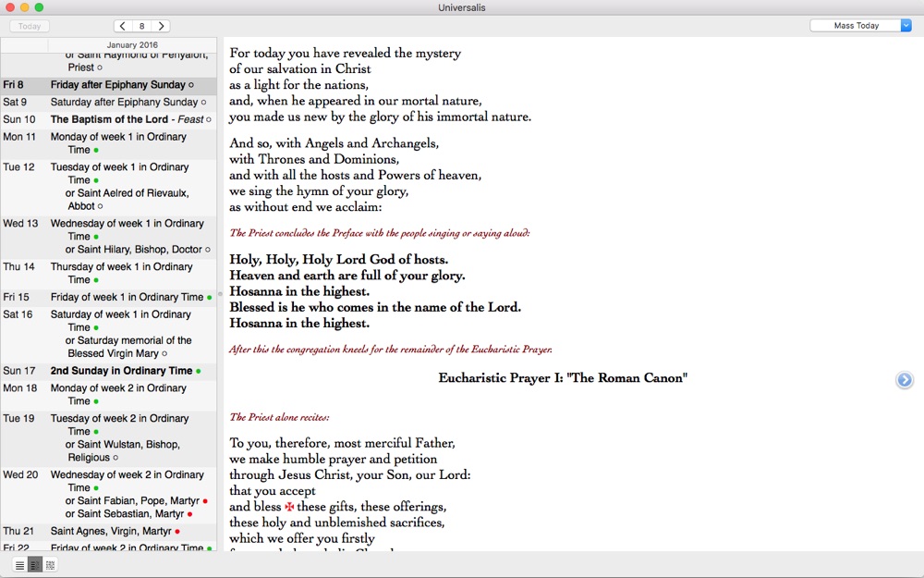Viewport: 924px width, 578px height.
Task: Click the blue arrow beside Eucharistic Prayer I
Action: click(x=905, y=379)
